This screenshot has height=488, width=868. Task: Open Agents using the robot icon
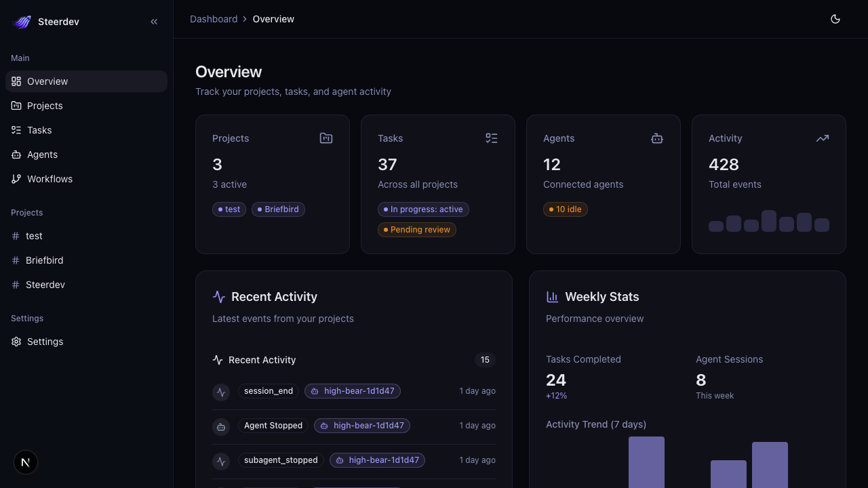(16, 155)
